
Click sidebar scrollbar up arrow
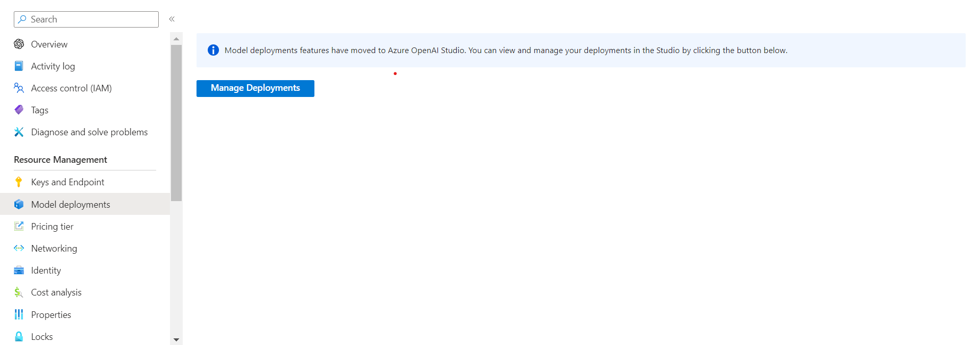(x=176, y=39)
